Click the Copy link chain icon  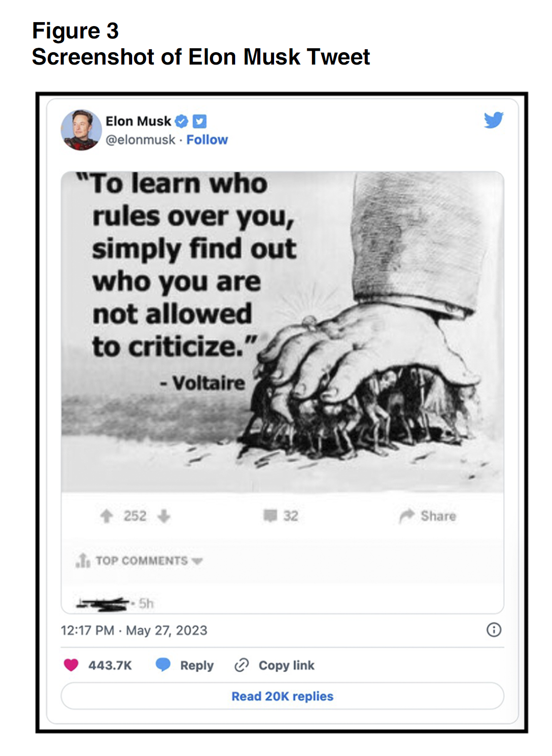(241, 665)
